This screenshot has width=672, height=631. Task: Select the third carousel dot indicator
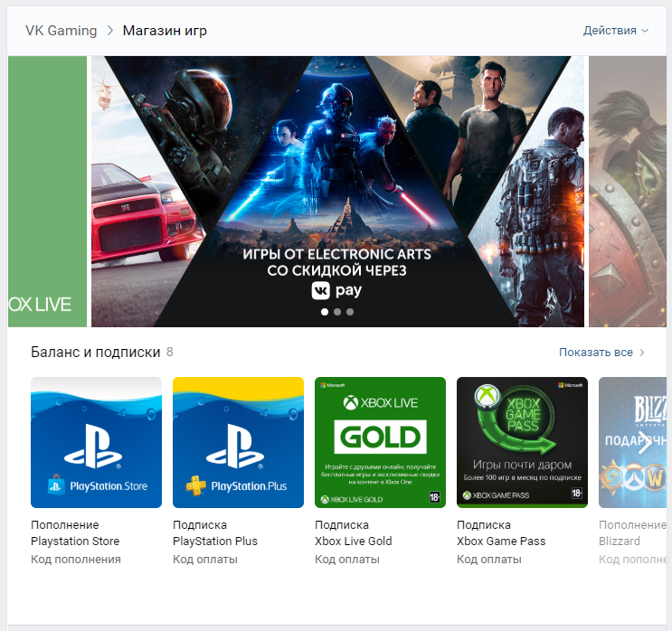[x=350, y=312]
